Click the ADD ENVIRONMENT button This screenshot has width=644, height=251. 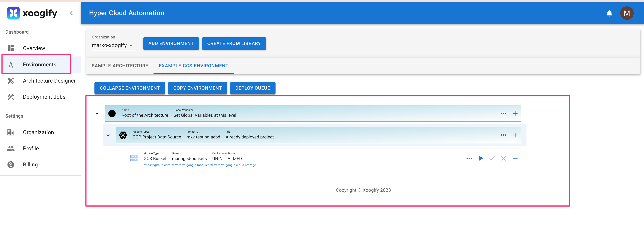point(171,44)
